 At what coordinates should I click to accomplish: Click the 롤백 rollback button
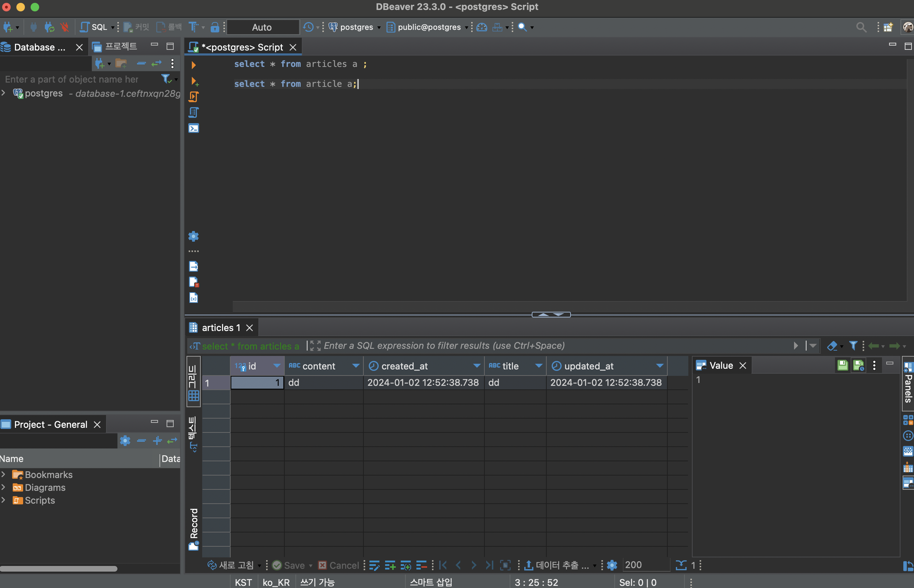click(x=169, y=27)
